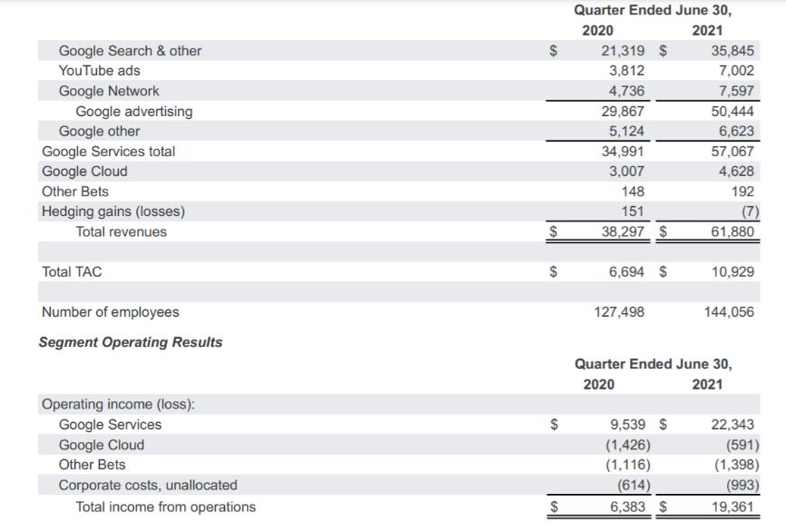
Task: Click the top Quarter Ended June 30 header
Action: [653, 10]
